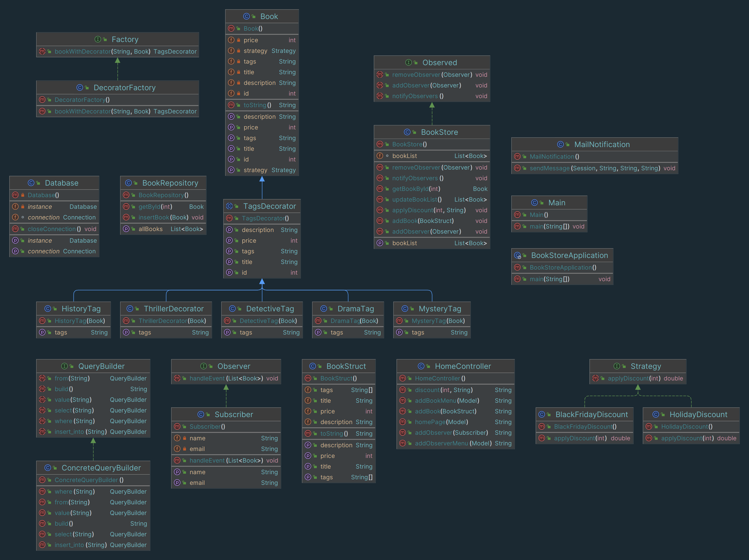Viewport: 749px width, 560px height.
Task: Click the class icon beside BookStore header
Action: pyautogui.click(x=407, y=132)
